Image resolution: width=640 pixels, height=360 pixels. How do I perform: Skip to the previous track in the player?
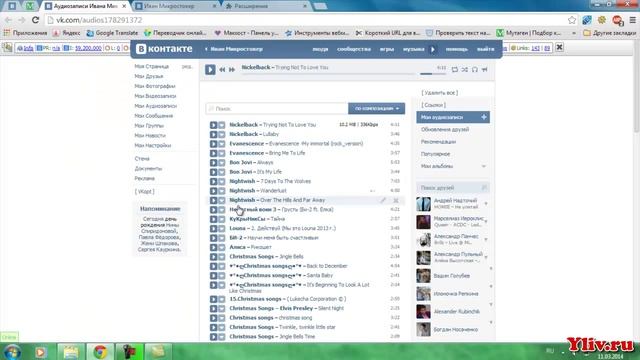(222, 70)
